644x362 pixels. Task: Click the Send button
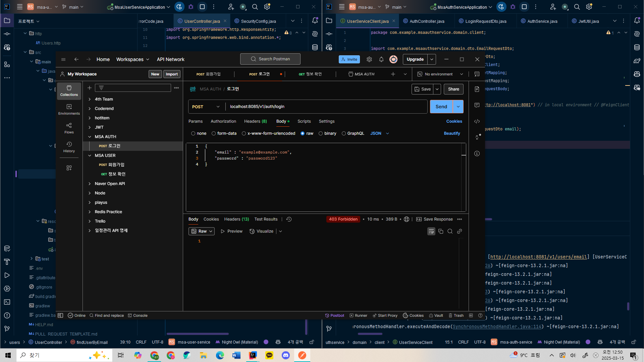[x=441, y=107]
